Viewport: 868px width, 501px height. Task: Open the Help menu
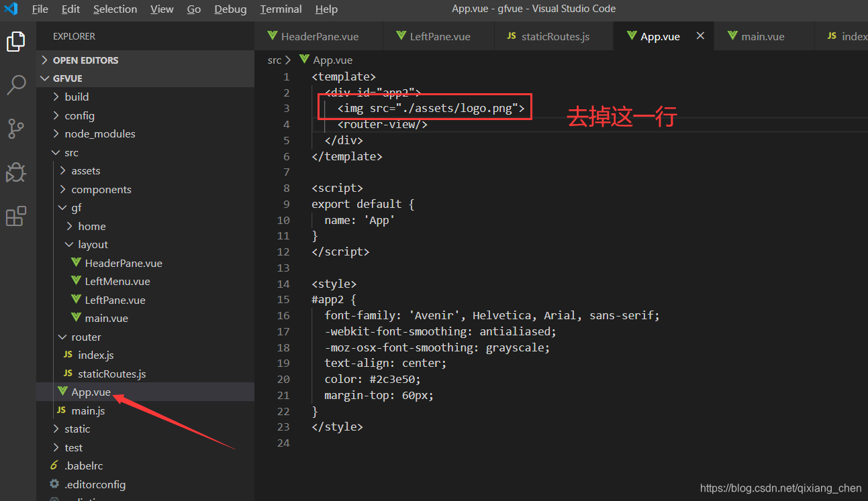[x=326, y=9]
